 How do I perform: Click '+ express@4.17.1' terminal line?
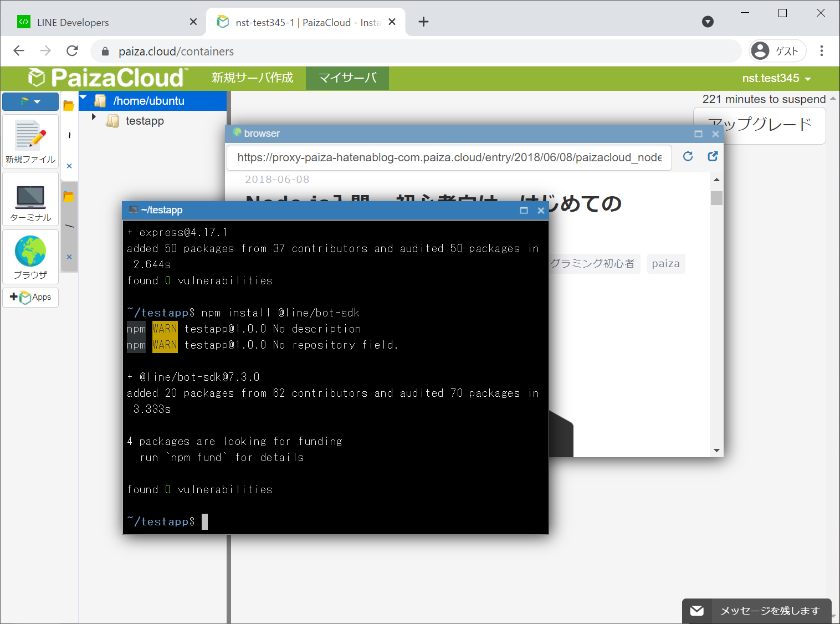click(x=177, y=232)
